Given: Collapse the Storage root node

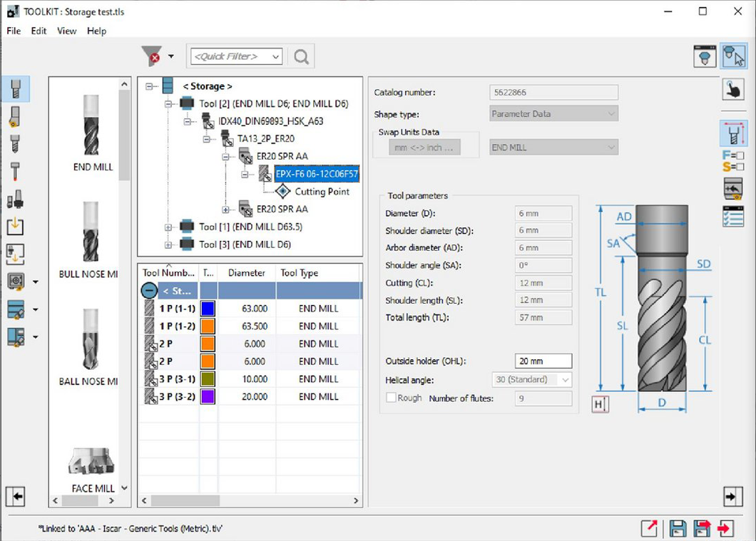Looking at the screenshot, I should (150, 86).
